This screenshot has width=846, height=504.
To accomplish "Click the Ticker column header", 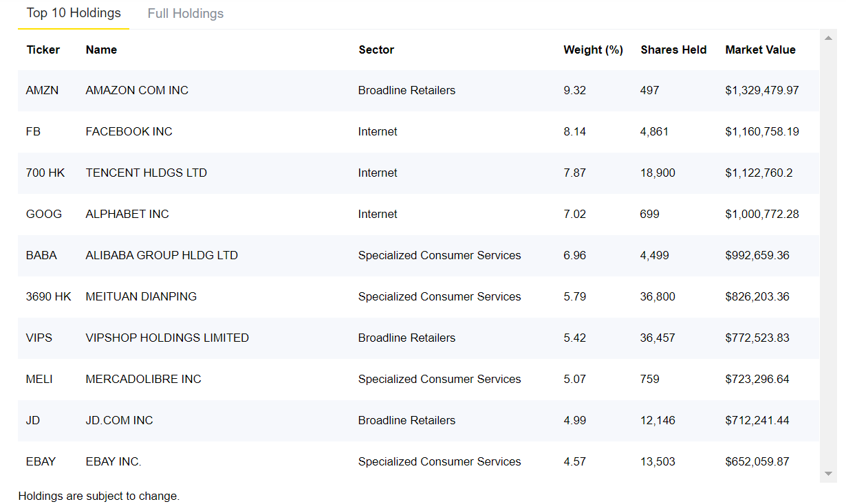I will click(43, 50).
